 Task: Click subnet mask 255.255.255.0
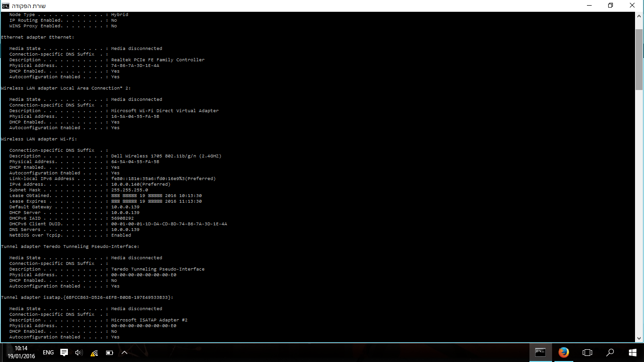130,190
